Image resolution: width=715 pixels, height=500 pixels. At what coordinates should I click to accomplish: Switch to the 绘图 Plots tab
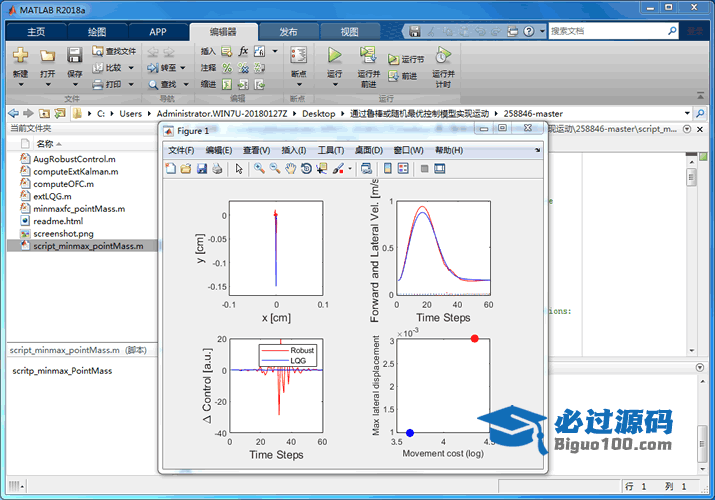coord(97,31)
